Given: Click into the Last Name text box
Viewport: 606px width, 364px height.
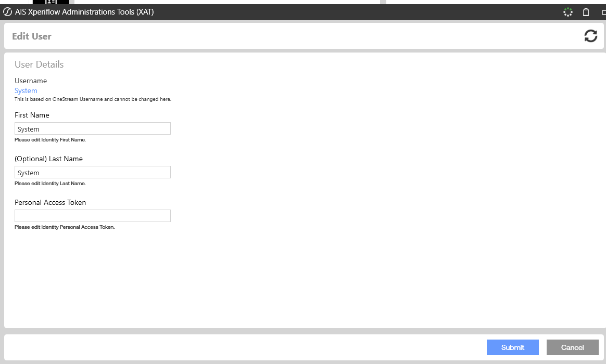Looking at the screenshot, I should click(93, 173).
